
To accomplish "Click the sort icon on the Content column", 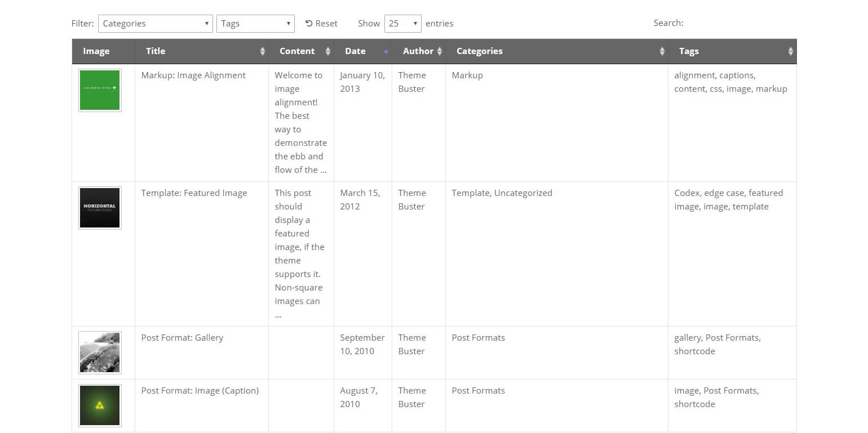I will (327, 51).
